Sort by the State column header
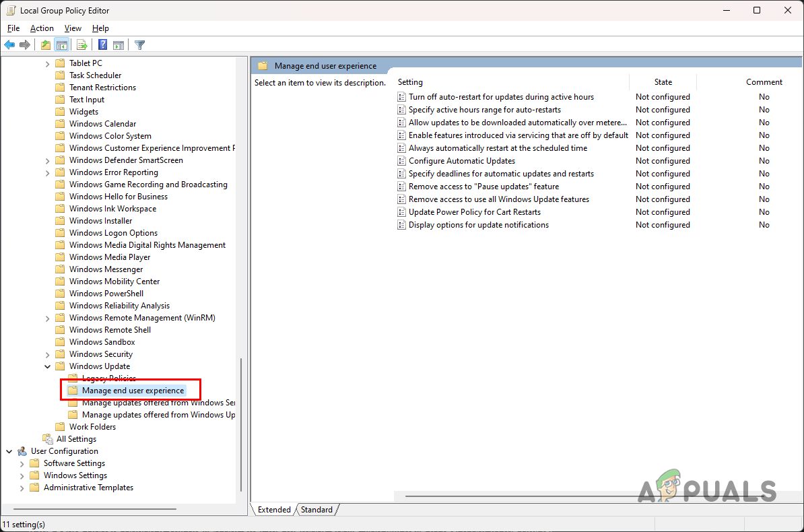The image size is (804, 532). pos(663,82)
